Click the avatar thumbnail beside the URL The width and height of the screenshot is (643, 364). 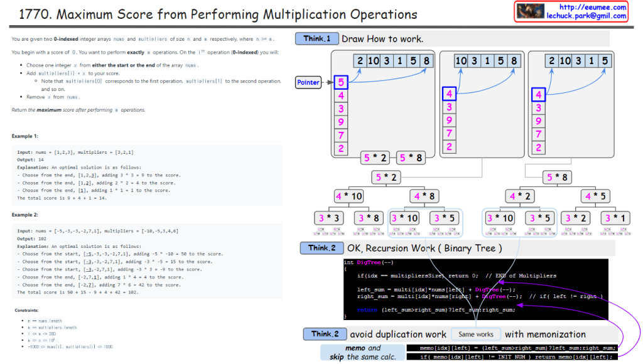pos(530,11)
